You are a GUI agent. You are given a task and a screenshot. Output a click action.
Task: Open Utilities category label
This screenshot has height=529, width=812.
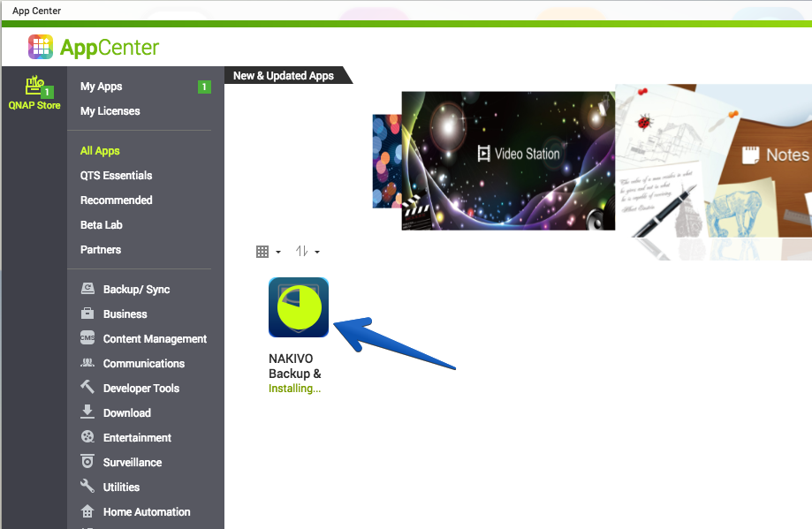pyautogui.click(x=121, y=487)
